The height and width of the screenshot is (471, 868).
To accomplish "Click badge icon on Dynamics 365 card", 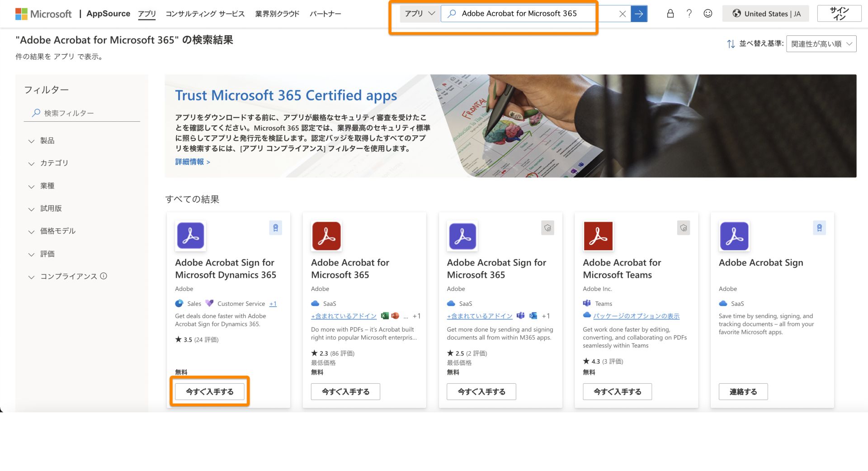I will [275, 228].
